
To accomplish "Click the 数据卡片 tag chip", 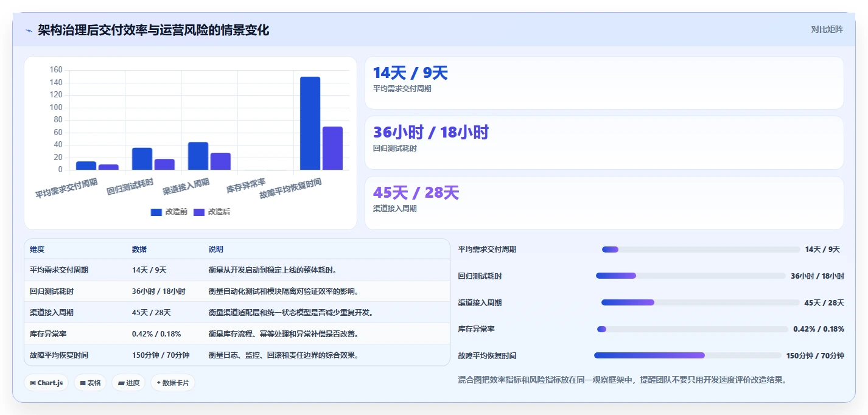I will point(173,383).
